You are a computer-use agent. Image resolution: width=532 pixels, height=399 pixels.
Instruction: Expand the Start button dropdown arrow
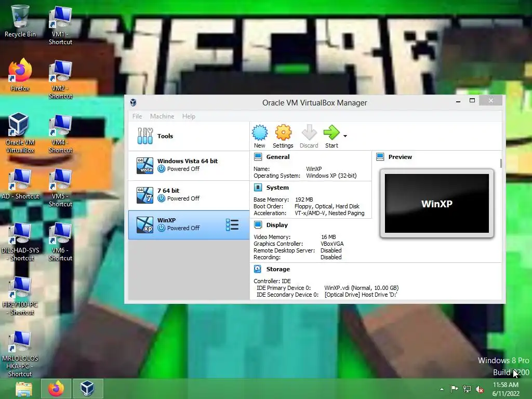click(345, 136)
